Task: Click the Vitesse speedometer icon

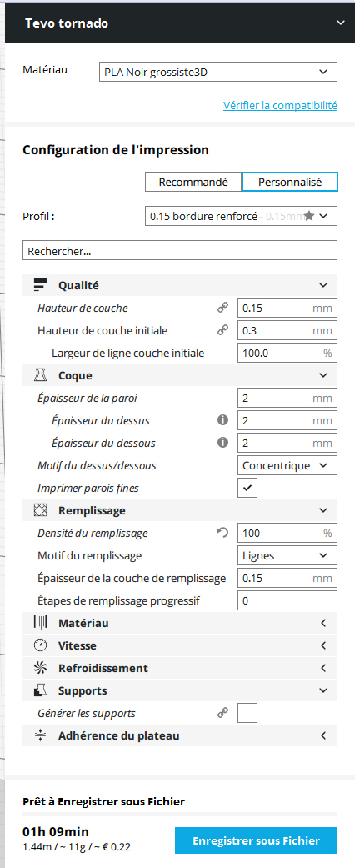Action: pyautogui.click(x=40, y=645)
